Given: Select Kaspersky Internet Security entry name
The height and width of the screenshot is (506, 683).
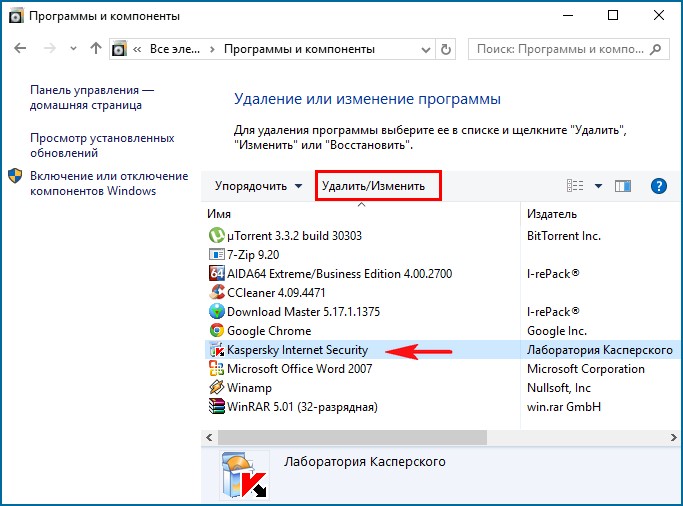Looking at the screenshot, I should point(298,350).
